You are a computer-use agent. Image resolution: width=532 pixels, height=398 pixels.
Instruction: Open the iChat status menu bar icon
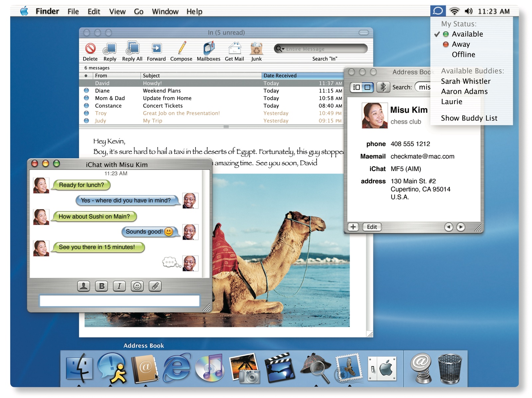[x=438, y=11]
